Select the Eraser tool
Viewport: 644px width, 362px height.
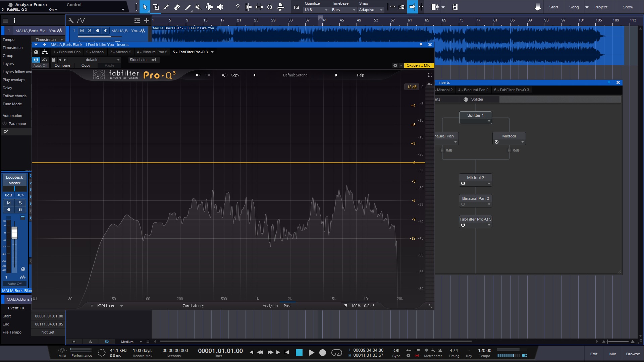tap(177, 7)
